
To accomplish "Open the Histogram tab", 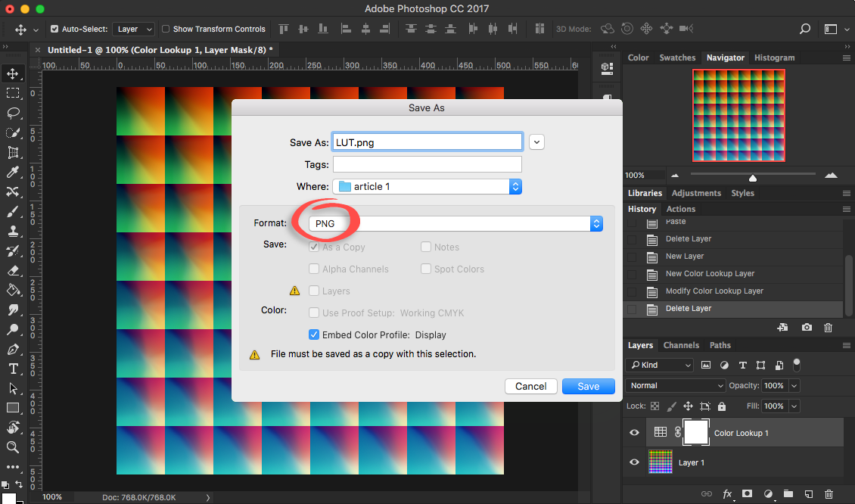I will 774,58.
